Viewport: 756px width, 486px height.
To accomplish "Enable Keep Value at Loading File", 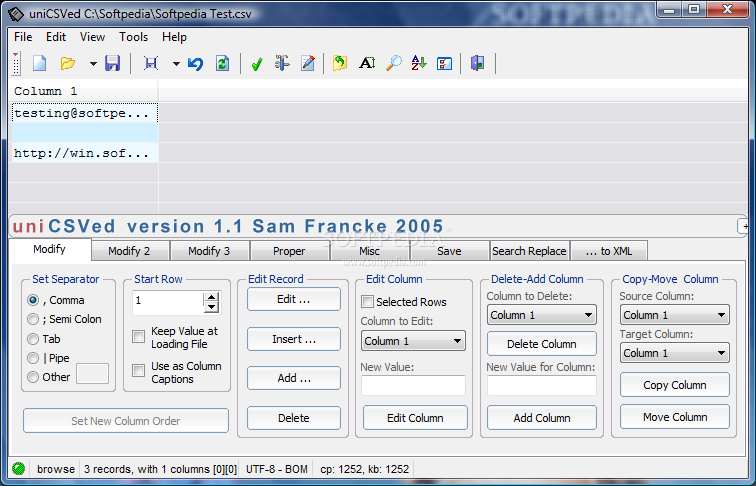I will pos(138,337).
